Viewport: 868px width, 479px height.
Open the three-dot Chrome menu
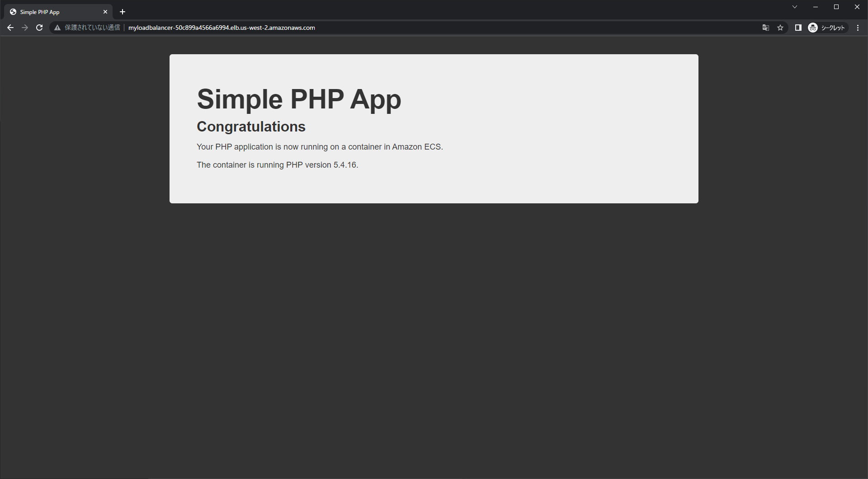858,28
